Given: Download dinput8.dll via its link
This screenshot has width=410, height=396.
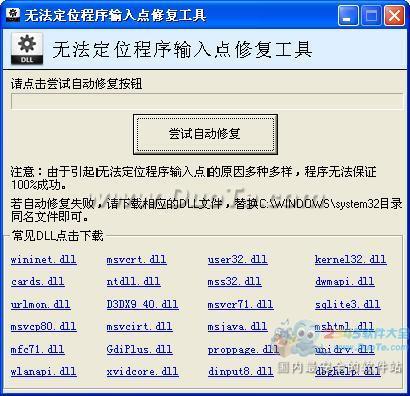Looking at the screenshot, I should (241, 371).
